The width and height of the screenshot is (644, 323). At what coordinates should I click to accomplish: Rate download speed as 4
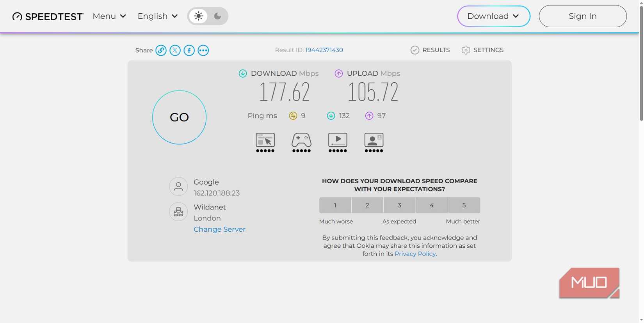click(x=432, y=205)
